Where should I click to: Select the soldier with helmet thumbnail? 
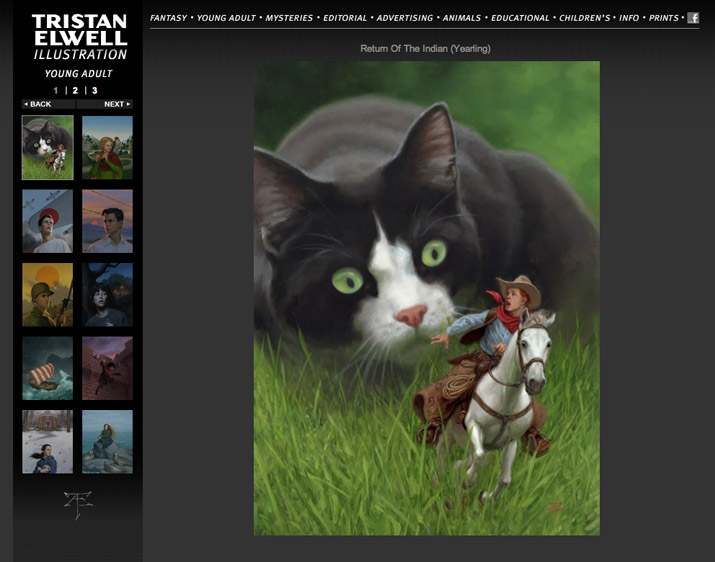point(47,295)
